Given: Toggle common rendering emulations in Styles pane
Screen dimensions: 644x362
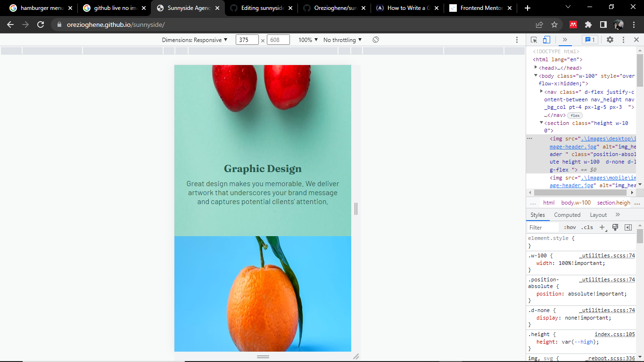Looking at the screenshot, I should tap(615, 227).
